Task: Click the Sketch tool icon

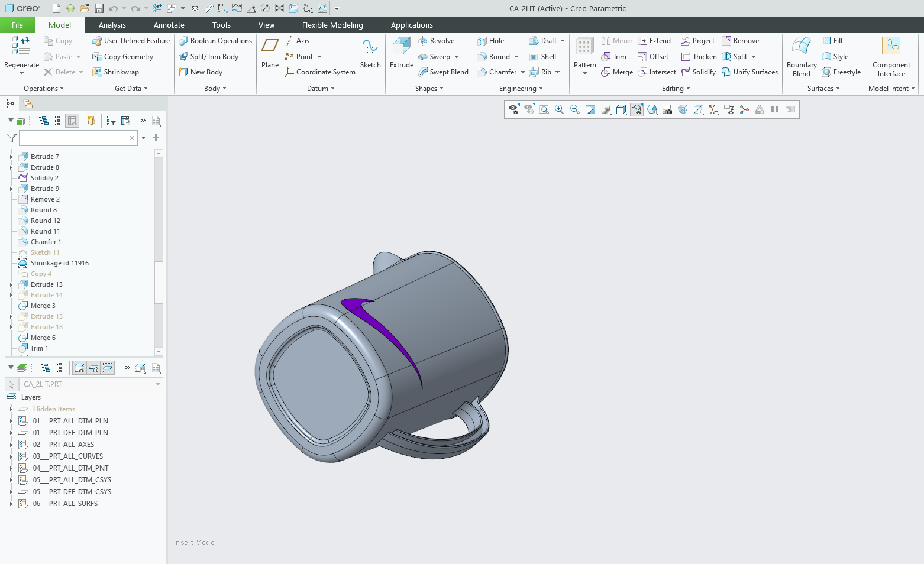Action: 370,53
